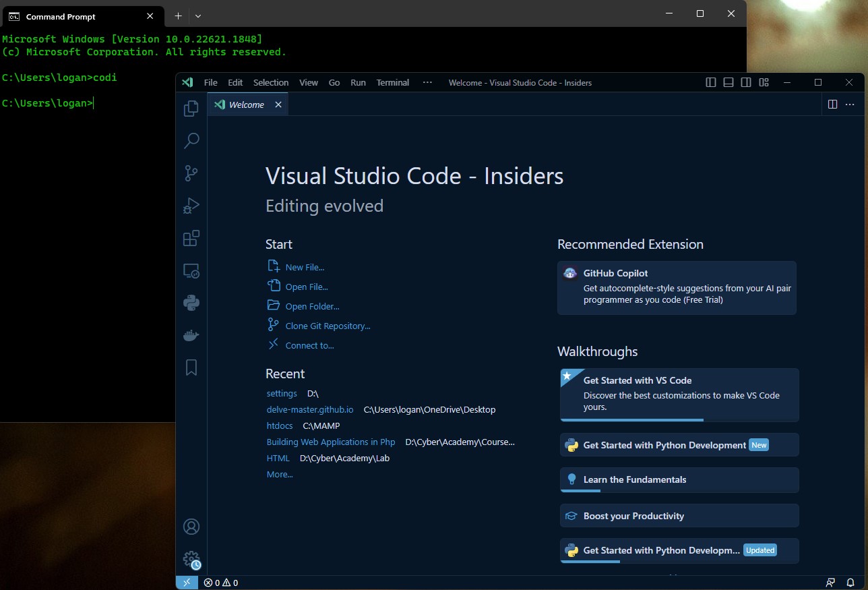Screen dimensions: 868x590
Task: Open the terminal profile dropdown arrow
Action: click(198, 16)
